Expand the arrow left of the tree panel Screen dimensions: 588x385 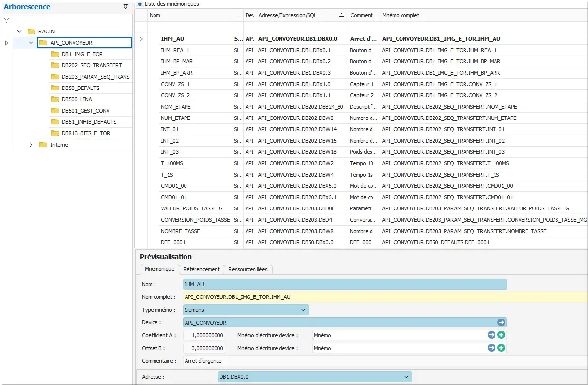[7, 43]
